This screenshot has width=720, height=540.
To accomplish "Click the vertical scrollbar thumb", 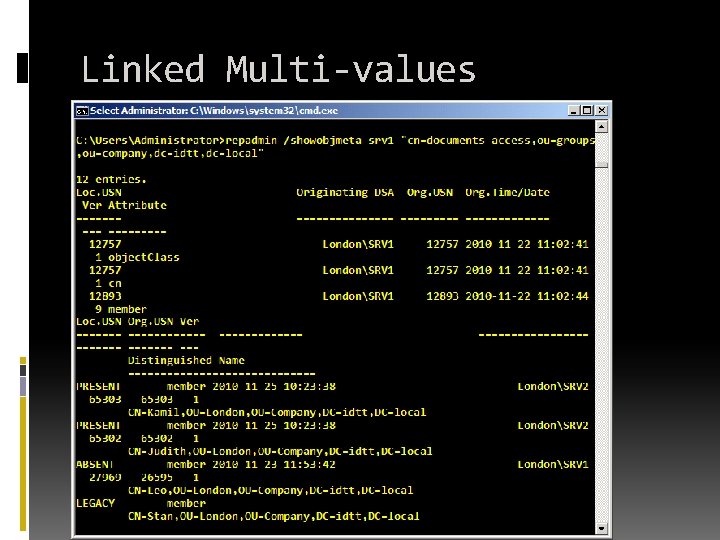I will pos(602,165).
